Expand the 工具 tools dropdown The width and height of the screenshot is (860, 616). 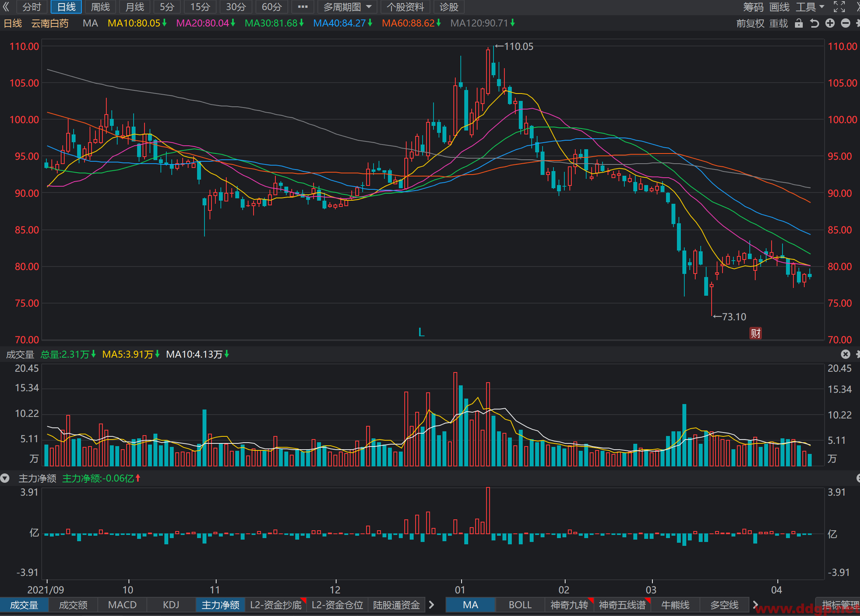click(x=810, y=7)
